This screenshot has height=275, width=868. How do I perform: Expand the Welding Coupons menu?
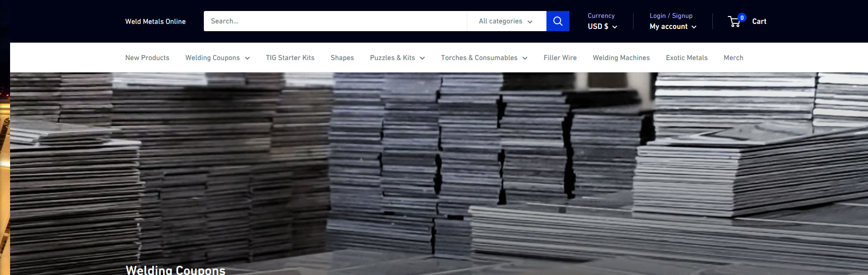[x=218, y=58]
